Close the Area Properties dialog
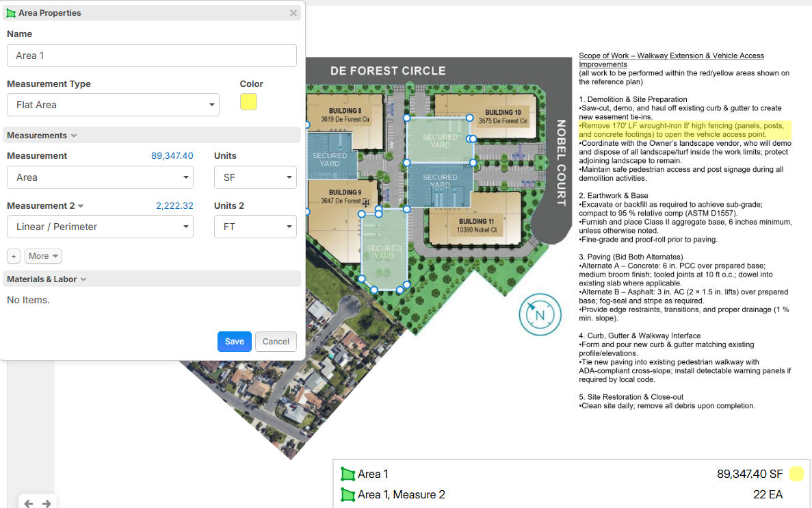The height and width of the screenshot is (508, 812). click(x=293, y=13)
